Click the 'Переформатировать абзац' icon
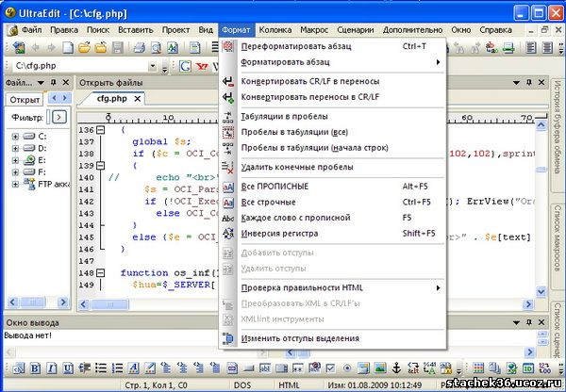 [228, 46]
